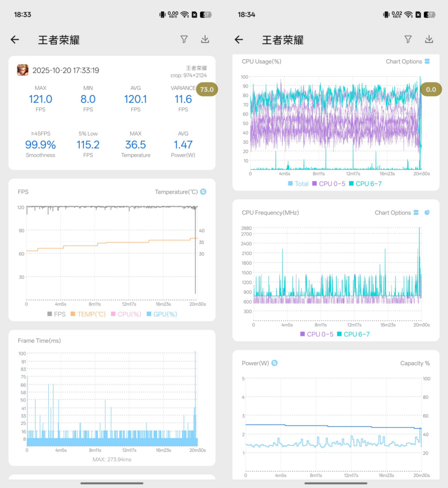Tap the 2025-10-20 17:33:19 session timestamp
The image size is (448, 488).
point(66,70)
